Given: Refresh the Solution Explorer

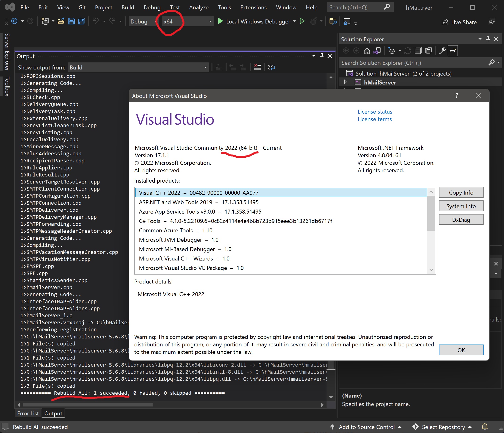Looking at the screenshot, I should (x=408, y=51).
